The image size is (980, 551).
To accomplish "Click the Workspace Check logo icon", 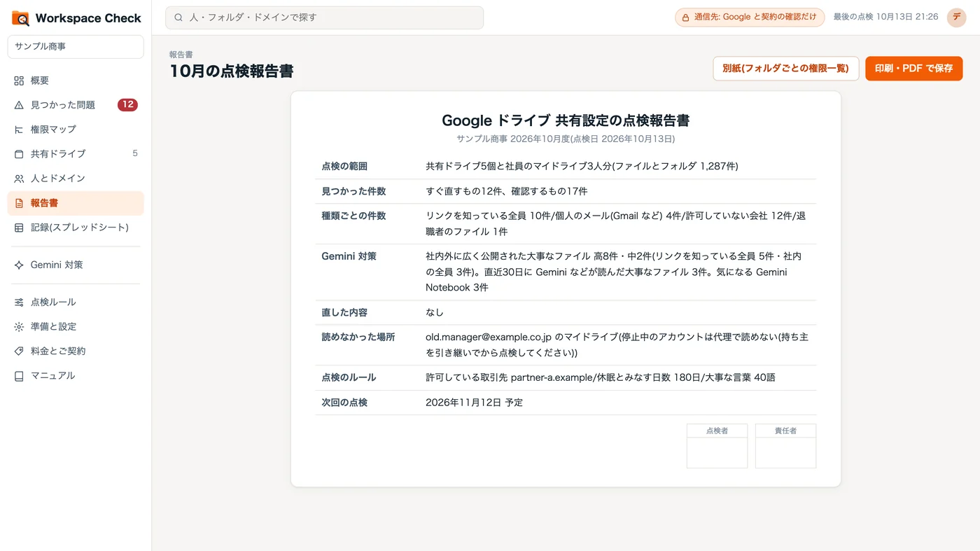I will 20,18.
